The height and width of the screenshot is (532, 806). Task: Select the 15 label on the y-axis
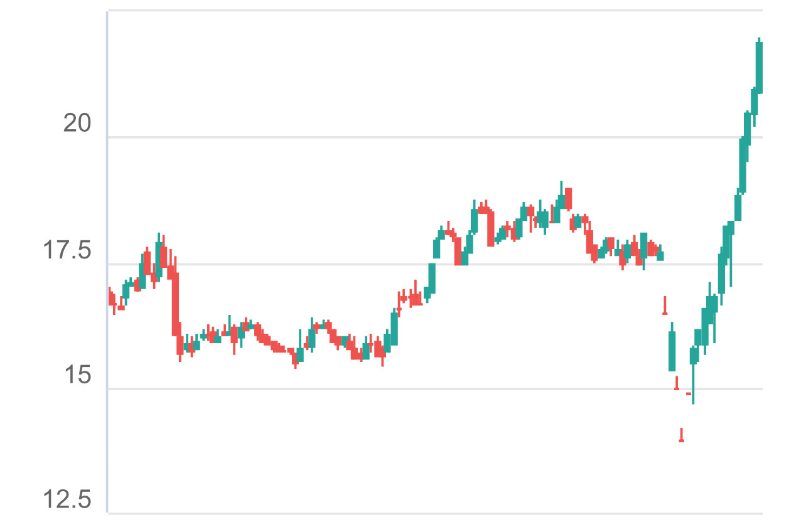pyautogui.click(x=77, y=376)
